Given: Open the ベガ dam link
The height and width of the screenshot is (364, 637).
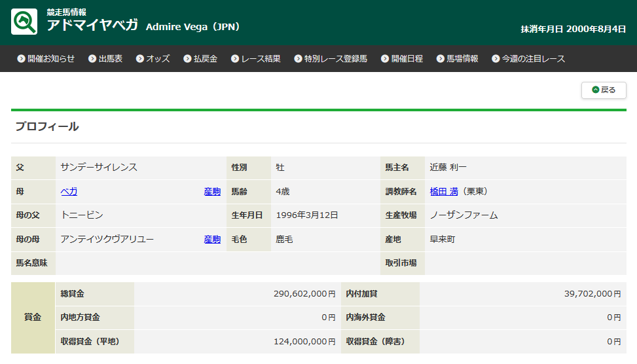Looking at the screenshot, I should [x=69, y=191].
